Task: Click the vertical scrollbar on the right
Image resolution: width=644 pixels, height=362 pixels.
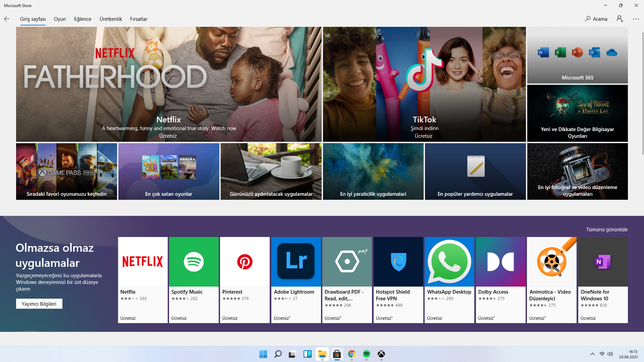Action: coord(642,94)
